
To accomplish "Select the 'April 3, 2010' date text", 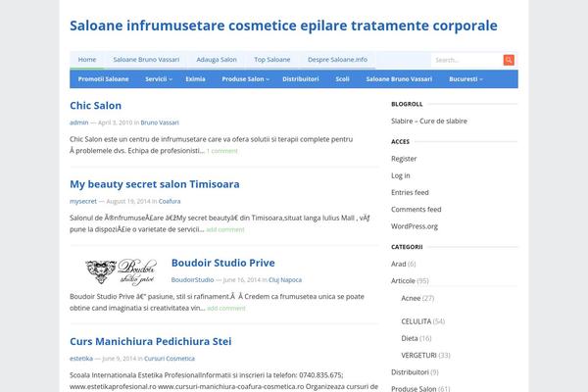I will point(115,122).
